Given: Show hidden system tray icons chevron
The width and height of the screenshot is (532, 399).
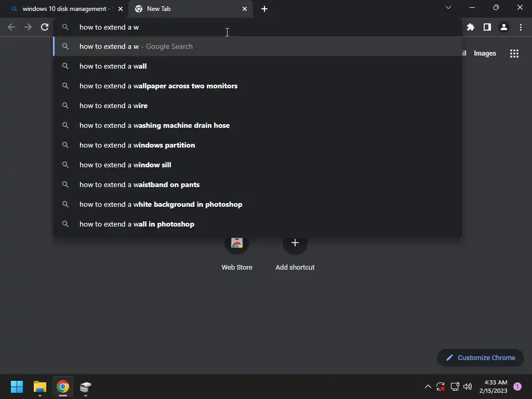Looking at the screenshot, I should click(x=428, y=387).
